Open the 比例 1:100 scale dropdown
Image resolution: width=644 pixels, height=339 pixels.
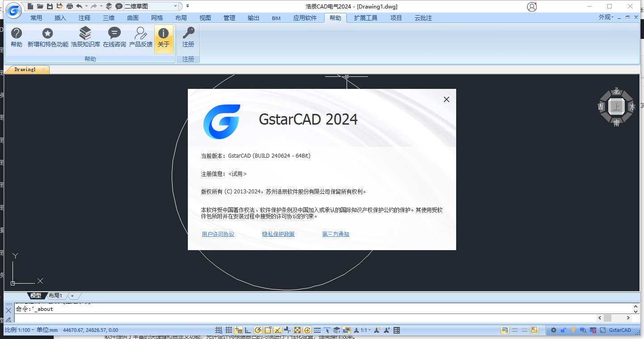[x=19, y=330]
